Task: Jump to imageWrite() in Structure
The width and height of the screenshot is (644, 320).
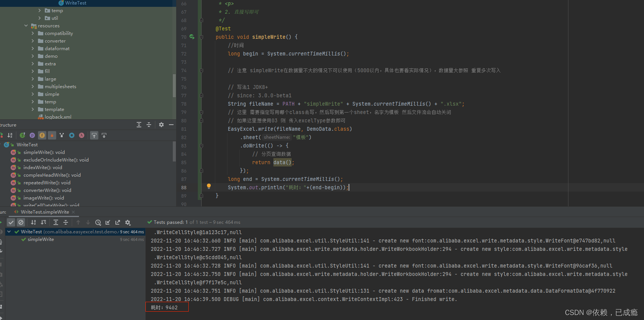Action: click(44, 198)
